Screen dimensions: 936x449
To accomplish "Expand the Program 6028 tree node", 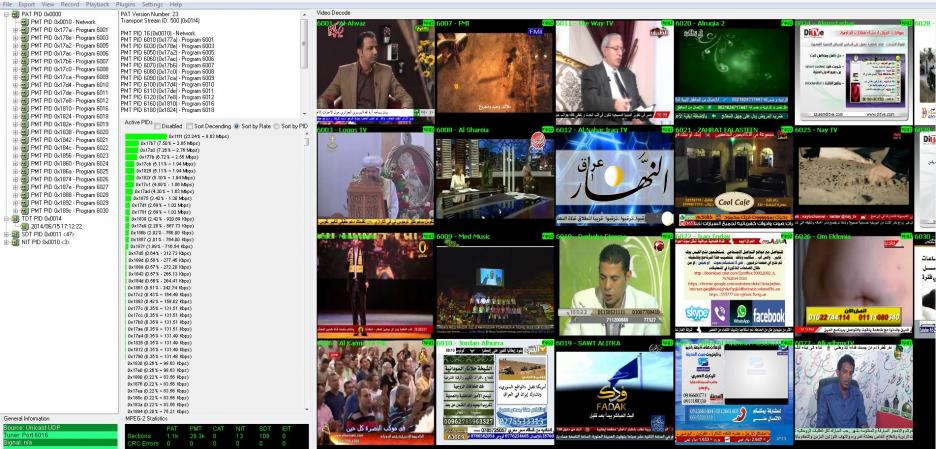I will click(x=16, y=195).
